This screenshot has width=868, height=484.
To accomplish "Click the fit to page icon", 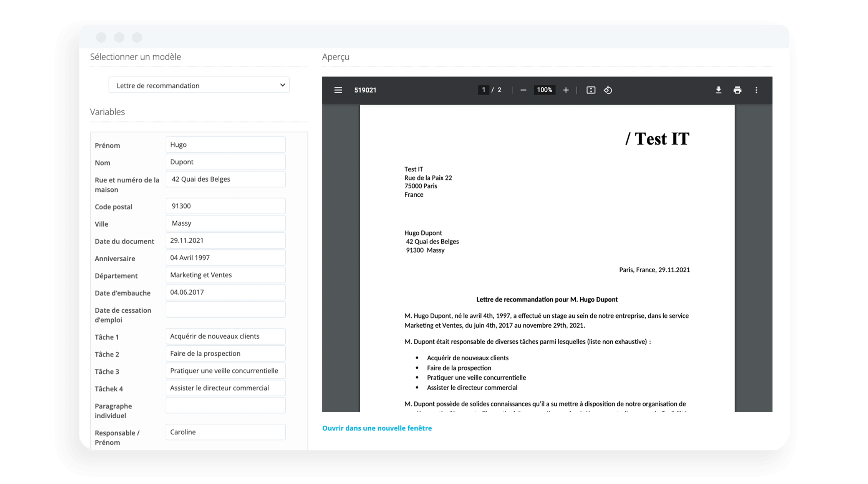I will pos(591,90).
